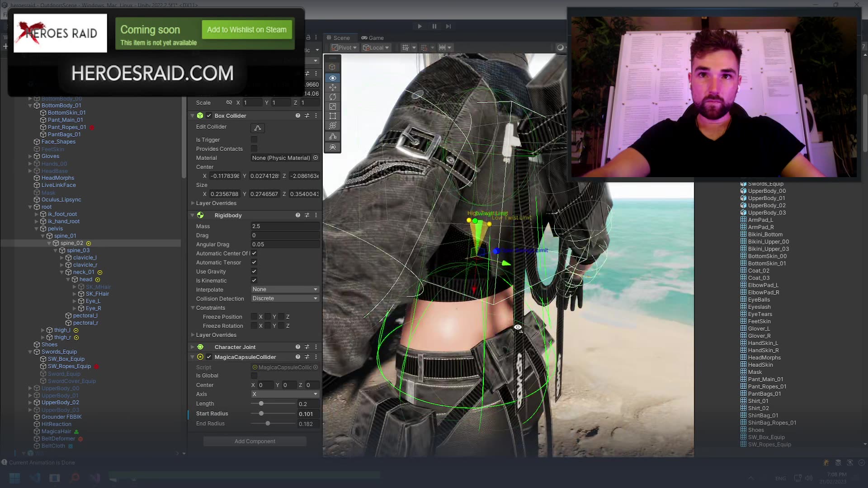Open the Collision Detection dropdown
Screen dimensions: 868x488
pyautogui.click(x=285, y=298)
